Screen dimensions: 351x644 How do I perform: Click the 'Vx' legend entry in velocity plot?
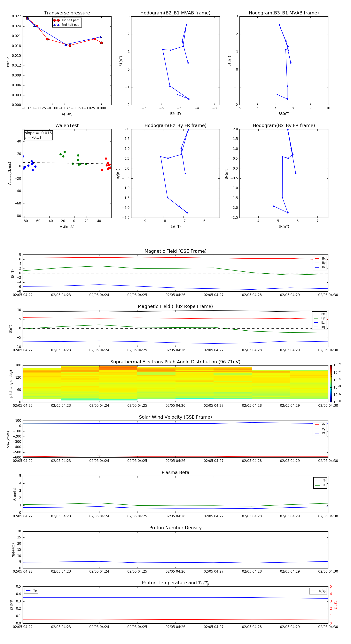[320, 424]
